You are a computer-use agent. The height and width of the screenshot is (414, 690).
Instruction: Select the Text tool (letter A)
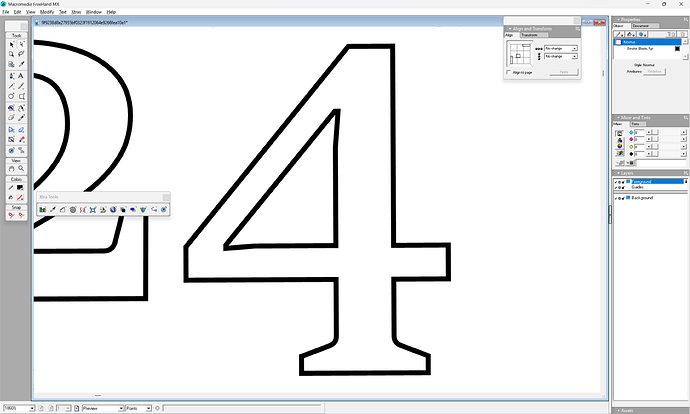tap(21, 76)
